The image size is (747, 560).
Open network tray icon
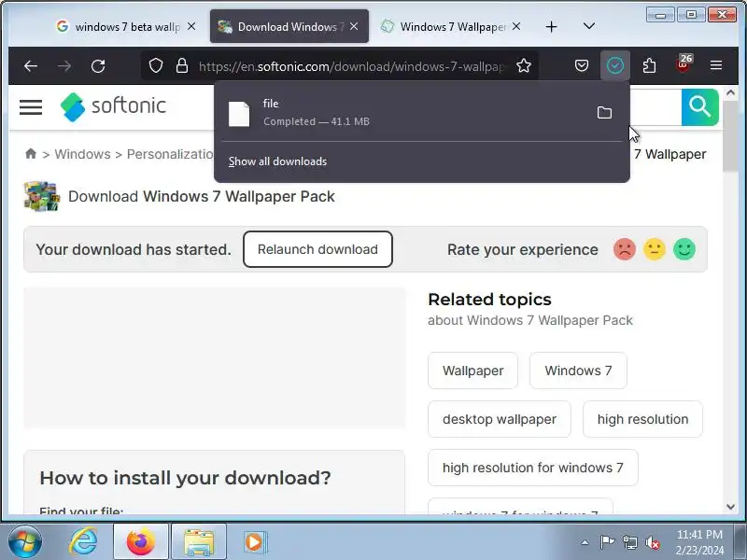point(629,542)
